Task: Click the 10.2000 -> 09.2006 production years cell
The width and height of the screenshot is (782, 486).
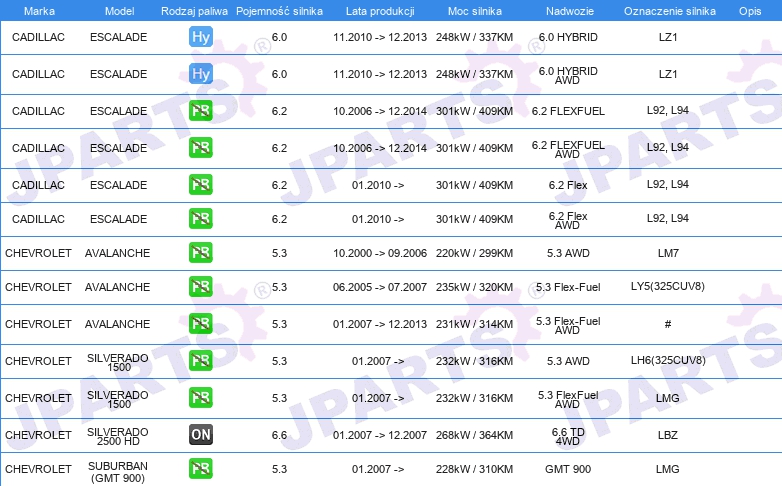Action: (x=380, y=253)
